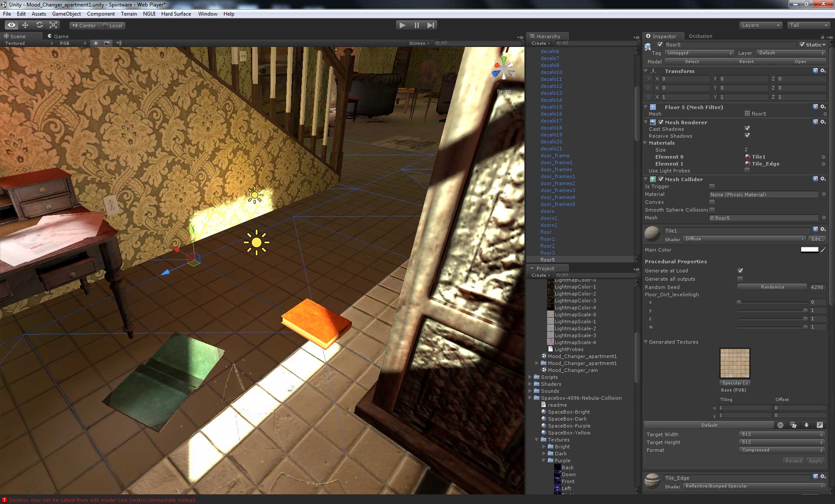835x504 pixels.
Task: Uncheck Cast Shadows checkbox
Action: 747,129
